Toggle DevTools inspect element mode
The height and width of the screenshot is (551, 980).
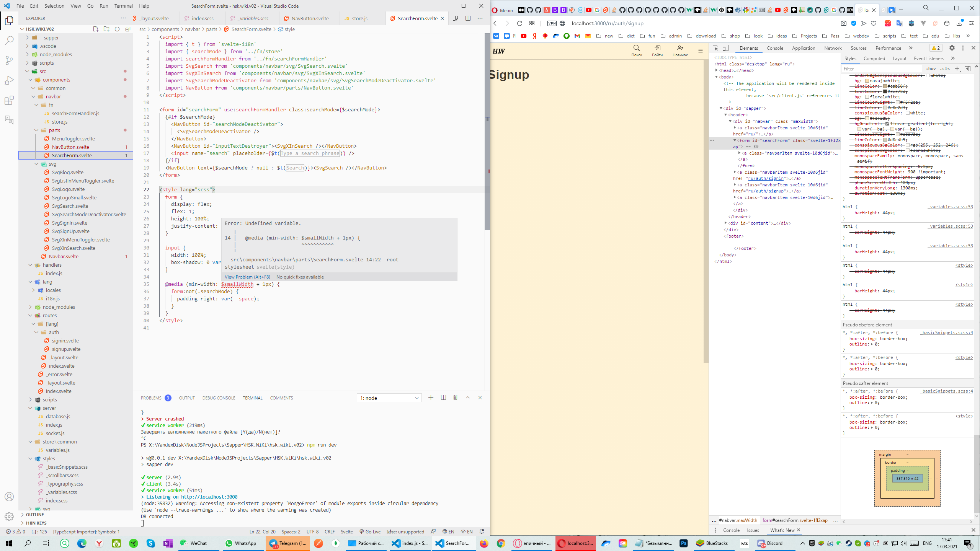(x=715, y=48)
